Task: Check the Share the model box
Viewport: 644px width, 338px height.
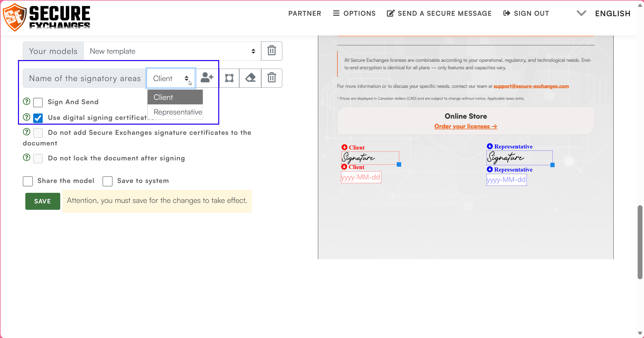Action: [x=28, y=181]
